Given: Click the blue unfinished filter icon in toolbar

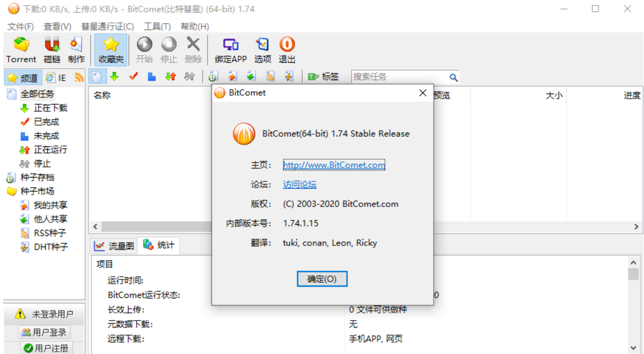Looking at the screenshot, I should 151,77.
